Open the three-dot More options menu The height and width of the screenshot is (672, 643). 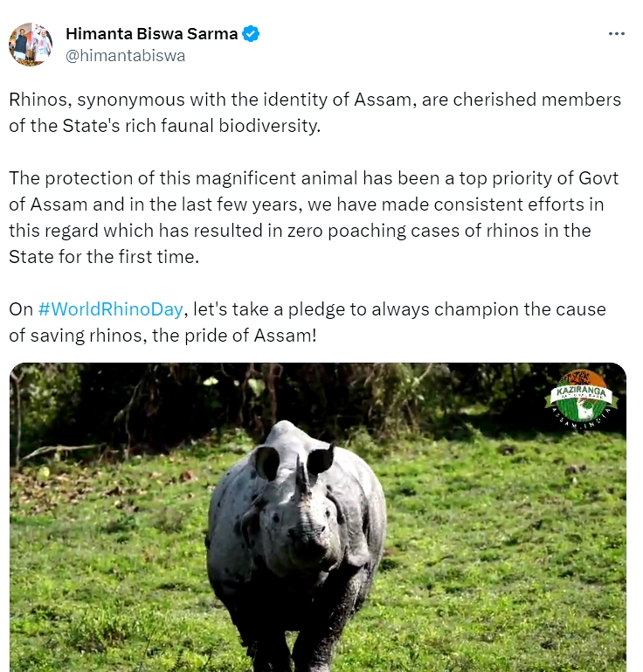pos(617,34)
